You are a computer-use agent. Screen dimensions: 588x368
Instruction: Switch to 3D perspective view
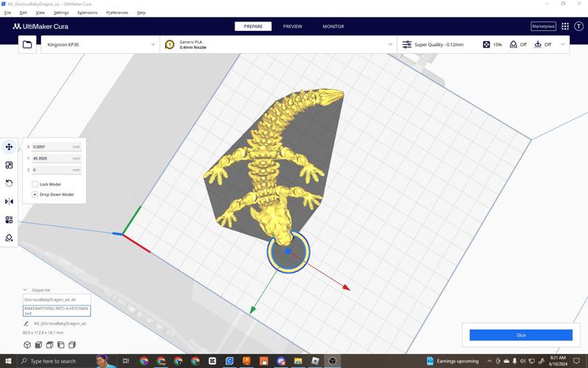[x=27, y=344]
